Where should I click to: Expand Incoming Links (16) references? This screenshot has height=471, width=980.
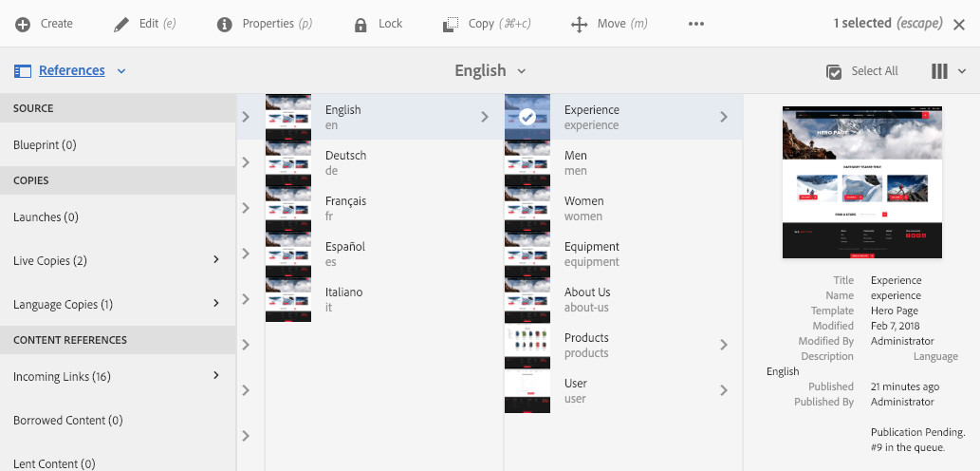(215, 375)
